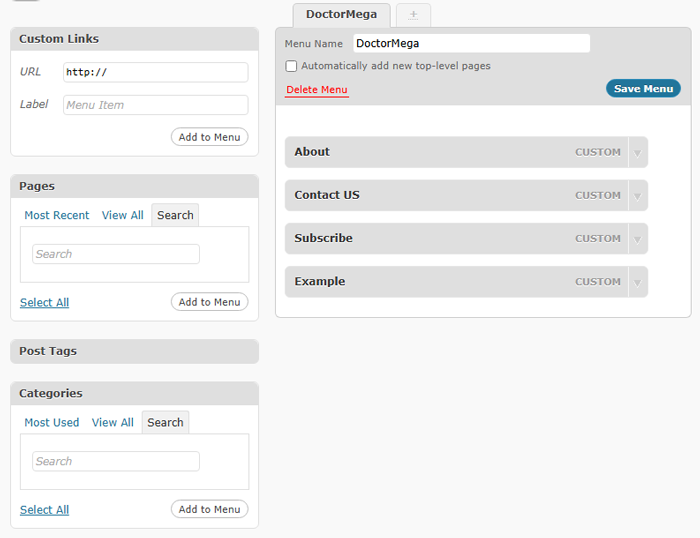Click the Pages search box
Image resolution: width=700 pixels, height=538 pixels.
click(115, 254)
